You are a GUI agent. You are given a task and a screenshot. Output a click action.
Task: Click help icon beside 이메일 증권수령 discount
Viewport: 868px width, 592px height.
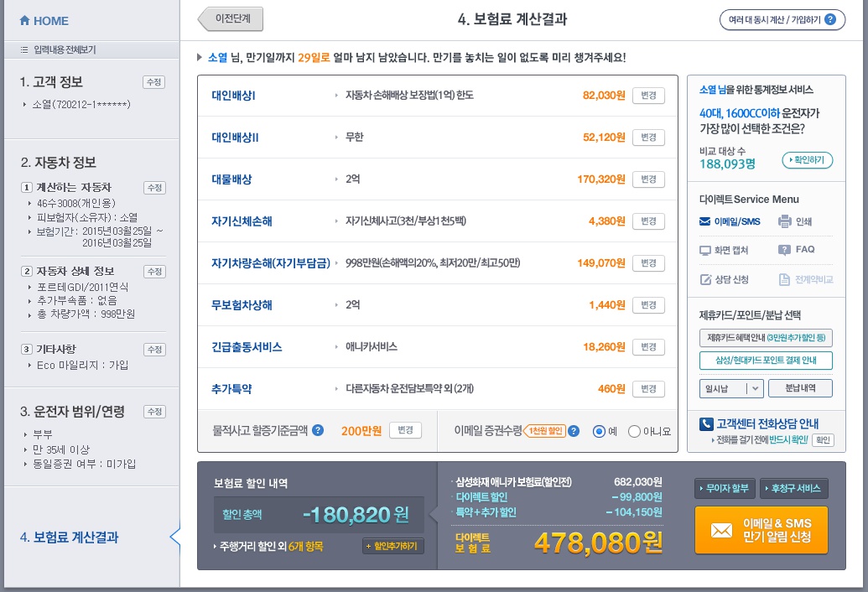point(574,431)
